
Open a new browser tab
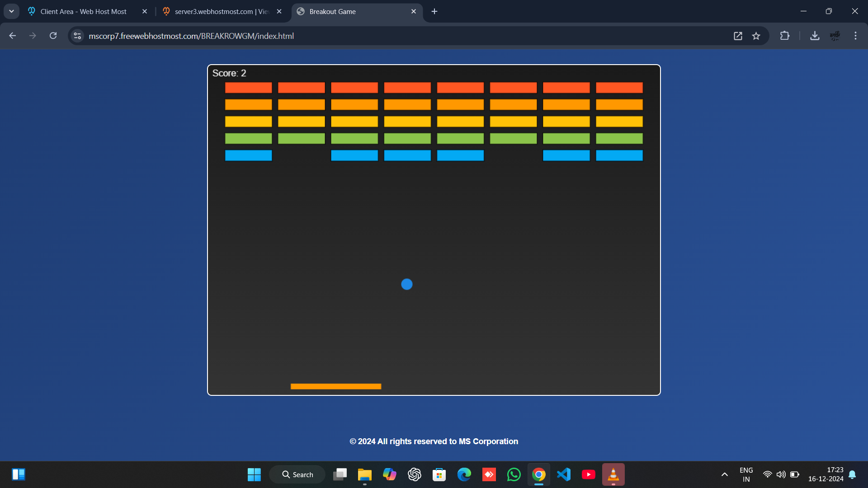click(434, 11)
